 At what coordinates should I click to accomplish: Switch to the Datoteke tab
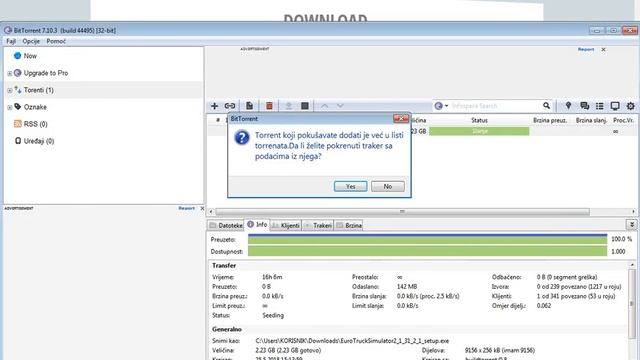click(x=226, y=225)
